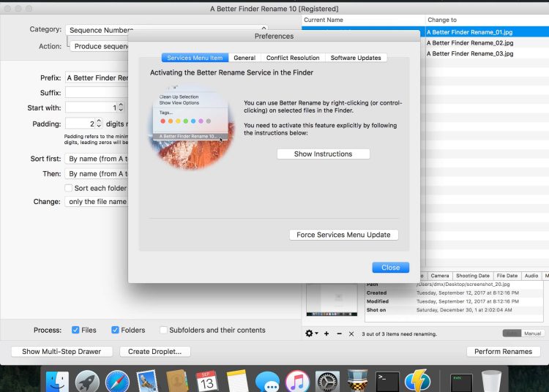Enable Subfolders and their contents
Screen dimensions: 549x392
tap(164, 330)
